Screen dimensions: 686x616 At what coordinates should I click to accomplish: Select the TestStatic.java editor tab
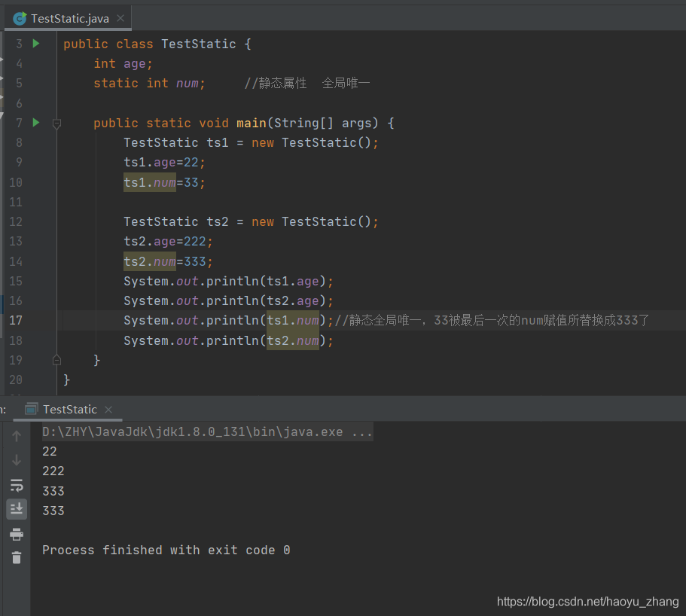pos(69,18)
